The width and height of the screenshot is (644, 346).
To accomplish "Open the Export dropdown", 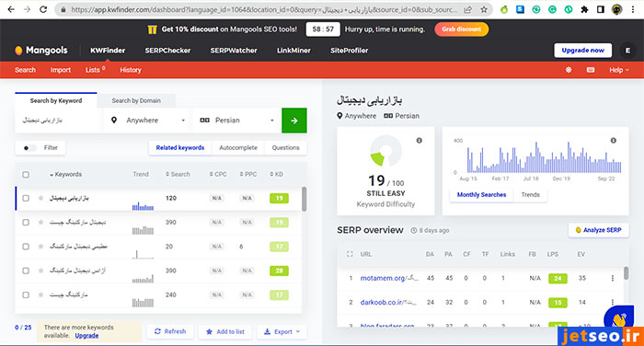I will click(282, 331).
